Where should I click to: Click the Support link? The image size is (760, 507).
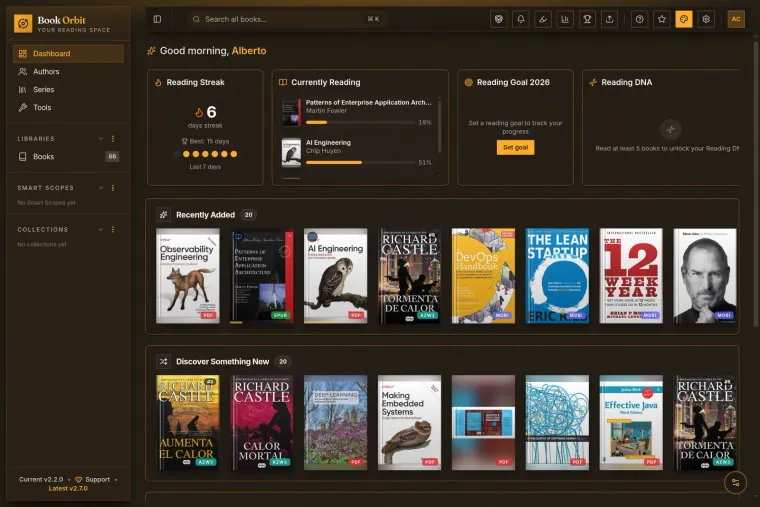[x=93, y=479]
